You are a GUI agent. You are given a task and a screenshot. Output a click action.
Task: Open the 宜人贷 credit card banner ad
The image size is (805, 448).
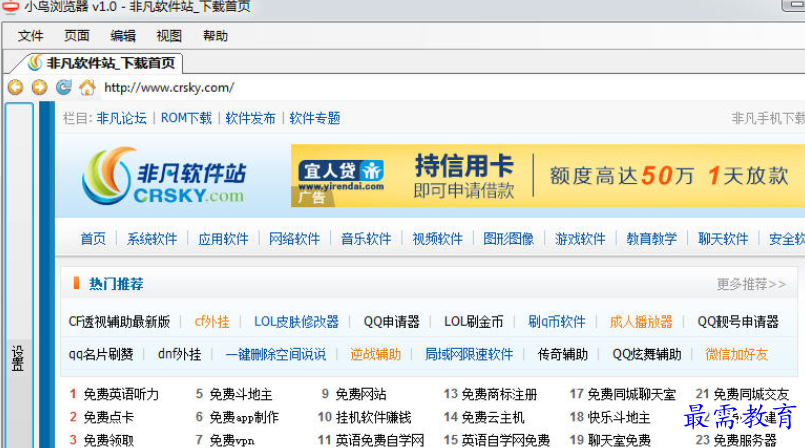[x=548, y=176]
